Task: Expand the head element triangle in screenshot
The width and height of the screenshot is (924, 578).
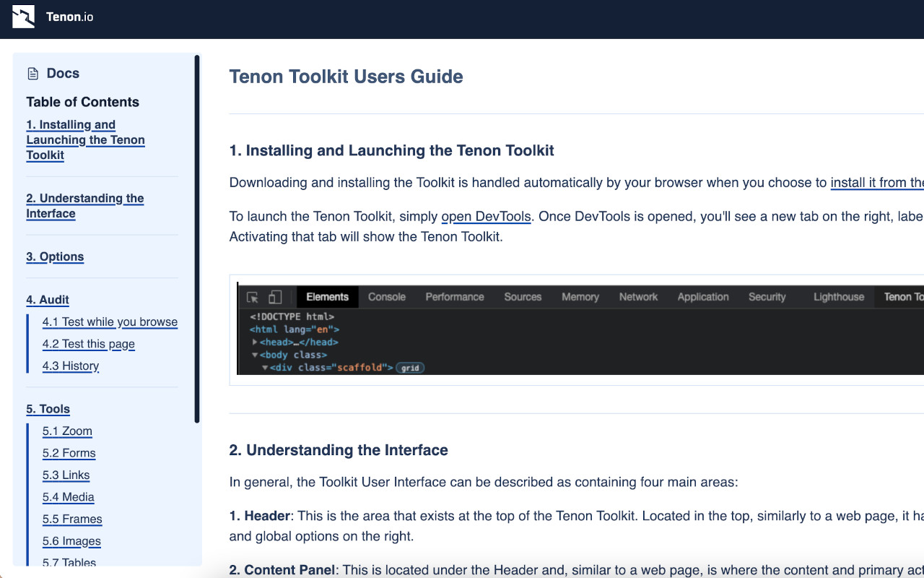Action: pyautogui.click(x=255, y=342)
